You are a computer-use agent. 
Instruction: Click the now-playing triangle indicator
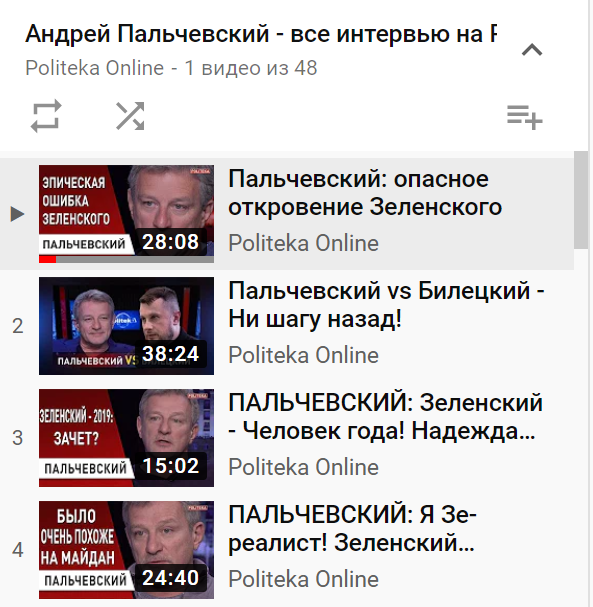coord(17,214)
